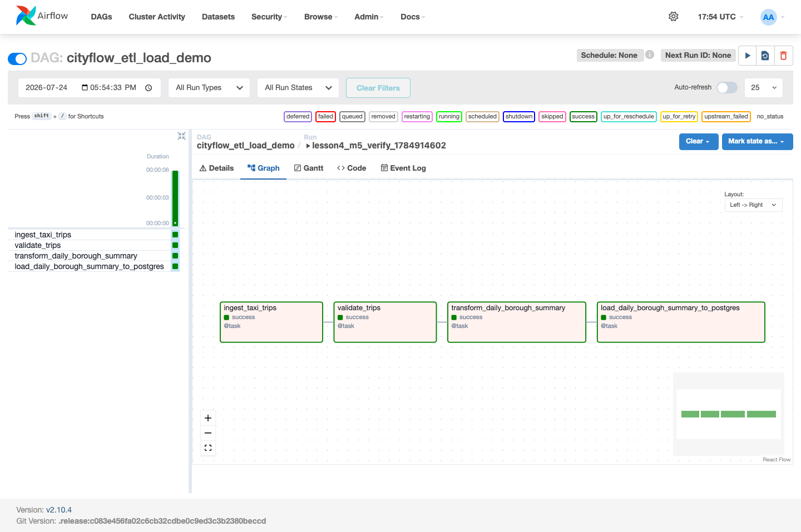Open the All Run Types dropdown
Screen dimensions: 801x532
coord(209,88)
